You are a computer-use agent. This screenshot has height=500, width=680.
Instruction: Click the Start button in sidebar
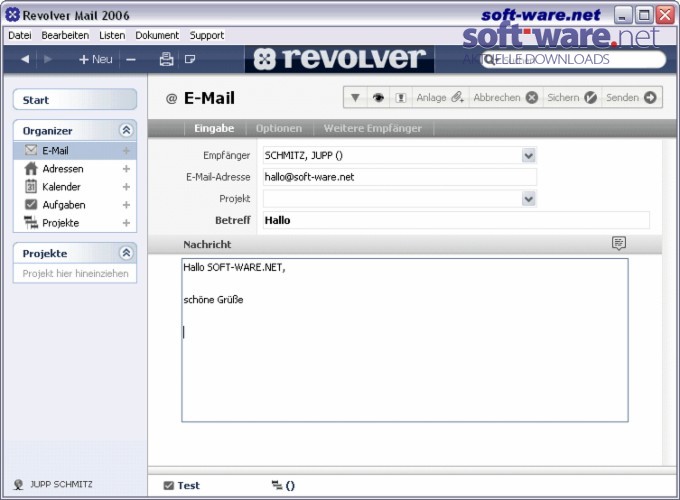(x=75, y=100)
